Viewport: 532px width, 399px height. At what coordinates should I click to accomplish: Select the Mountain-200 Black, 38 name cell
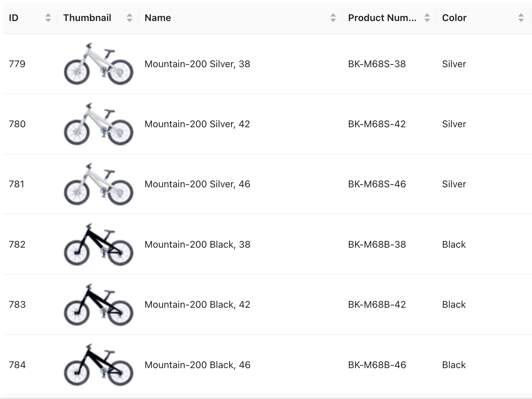click(x=197, y=245)
